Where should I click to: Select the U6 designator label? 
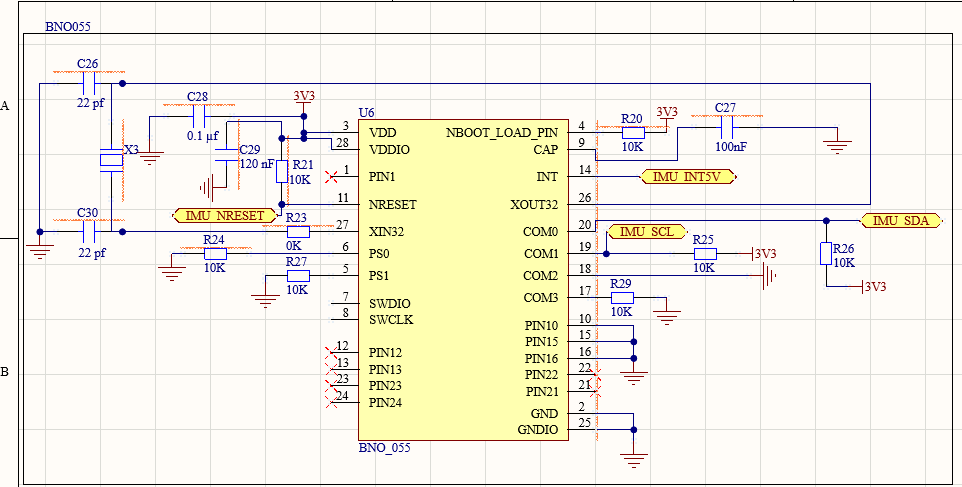[x=367, y=113]
